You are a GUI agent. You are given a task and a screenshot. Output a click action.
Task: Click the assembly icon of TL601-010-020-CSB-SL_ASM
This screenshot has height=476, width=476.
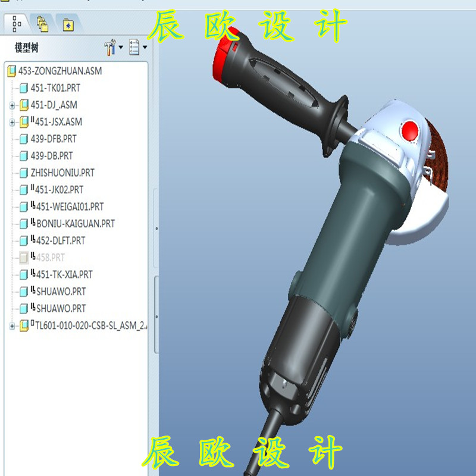(24, 325)
